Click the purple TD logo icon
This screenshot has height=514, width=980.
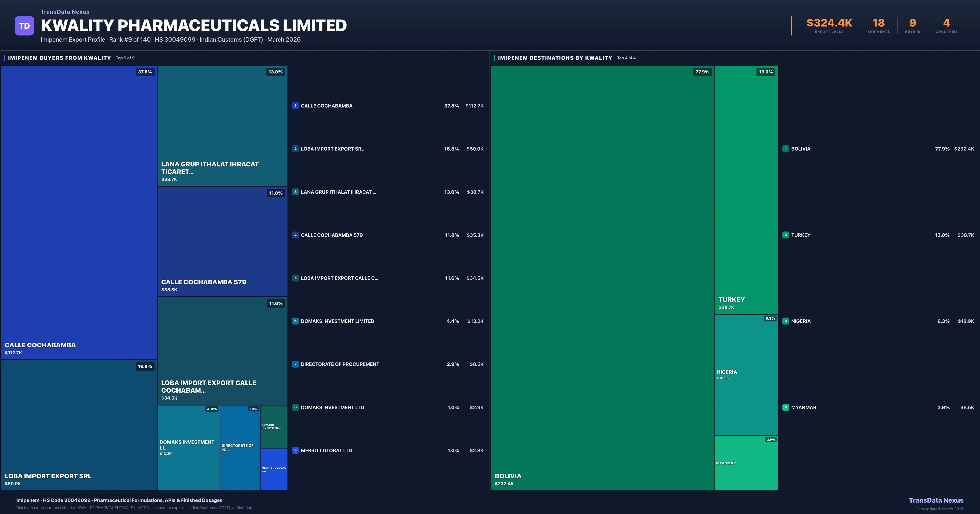tap(24, 26)
